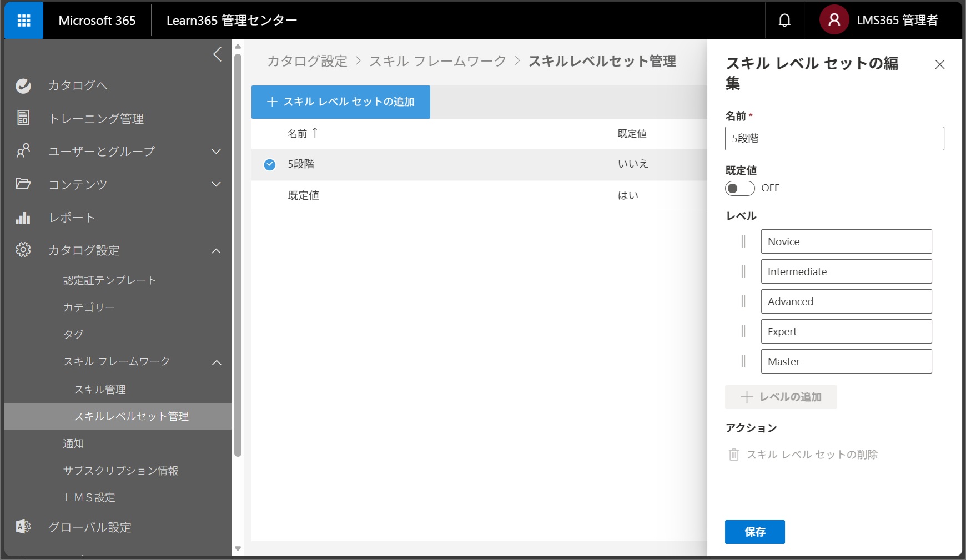Click スキル レベル セットの追加 button
966x560 pixels.
pyautogui.click(x=341, y=102)
